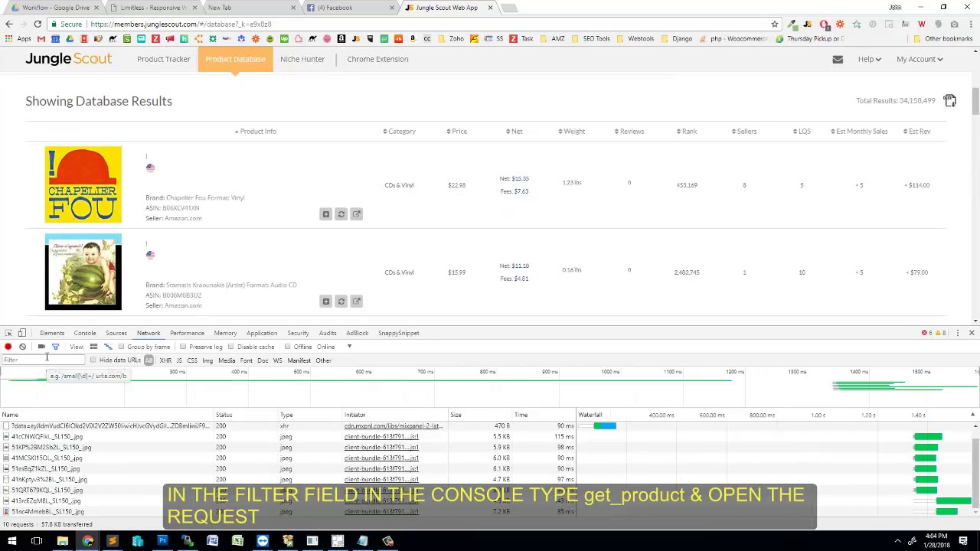Open Stamatis Kraounakis product external link
The image size is (980, 551).
tap(356, 302)
